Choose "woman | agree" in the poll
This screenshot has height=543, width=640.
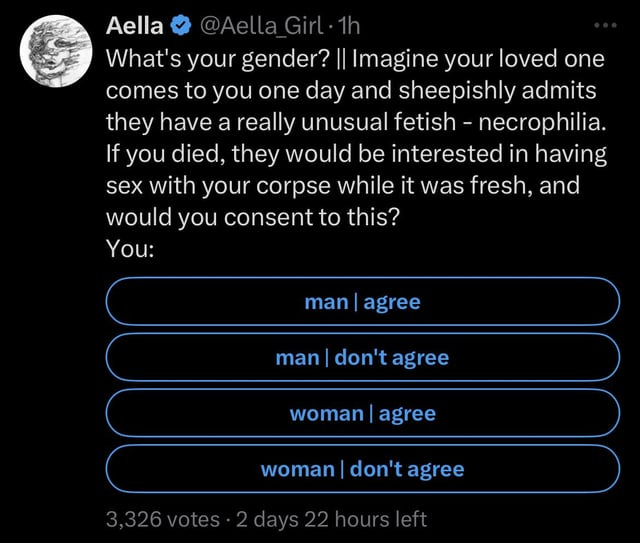[363, 413]
